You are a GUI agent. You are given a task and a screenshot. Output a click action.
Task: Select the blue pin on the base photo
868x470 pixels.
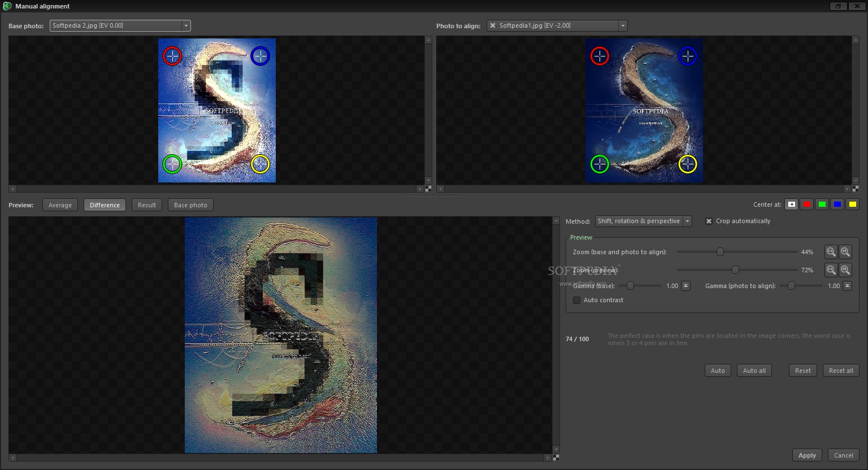[x=260, y=56]
